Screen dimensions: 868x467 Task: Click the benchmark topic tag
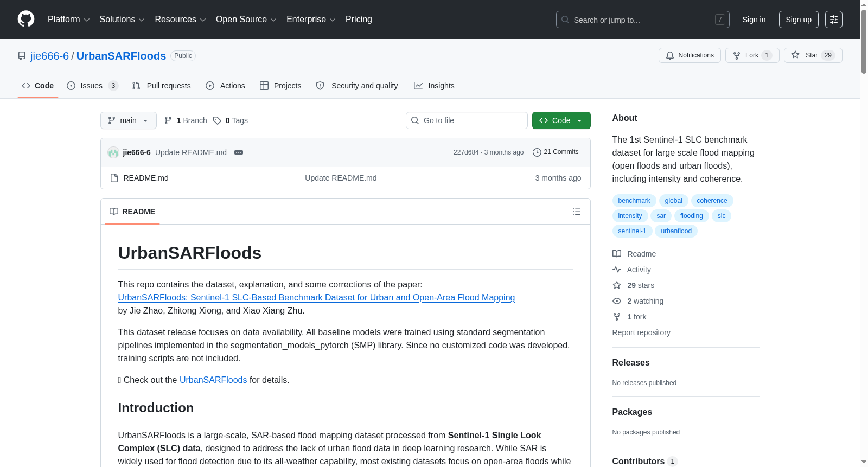point(634,201)
